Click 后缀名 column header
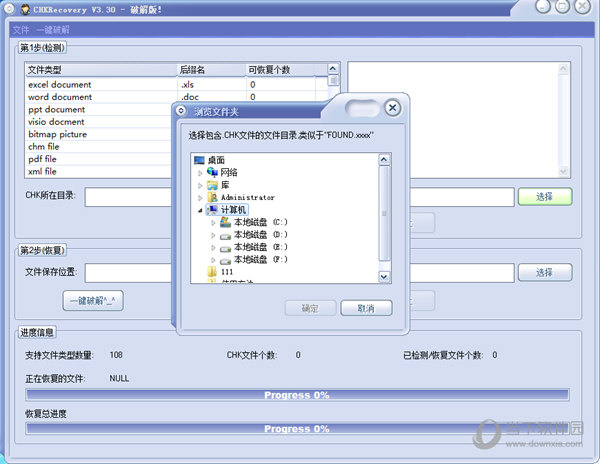Viewport: 600px width, 464px height. (x=211, y=70)
